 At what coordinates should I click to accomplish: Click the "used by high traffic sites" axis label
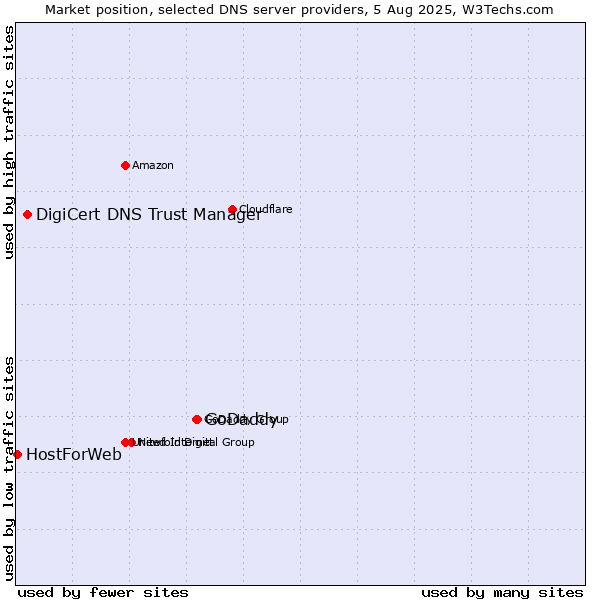(9, 142)
